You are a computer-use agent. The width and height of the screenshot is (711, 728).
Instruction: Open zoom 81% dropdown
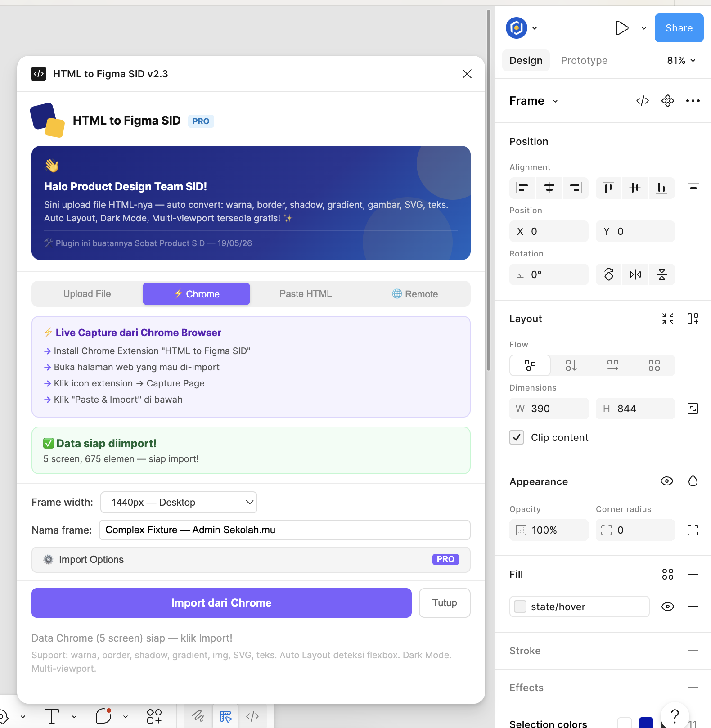pyautogui.click(x=681, y=60)
